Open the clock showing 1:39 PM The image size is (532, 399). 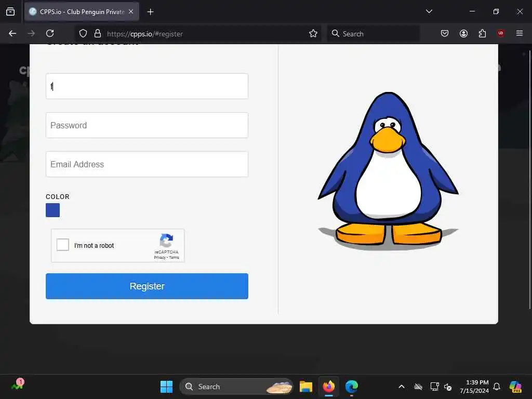[474, 387]
